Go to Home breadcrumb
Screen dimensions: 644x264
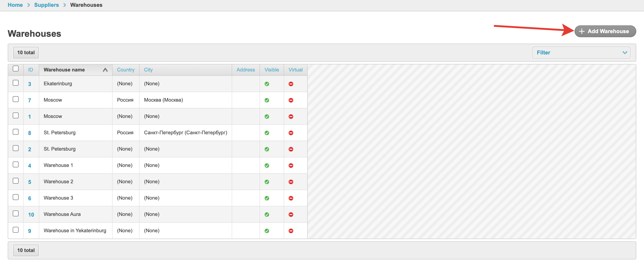[x=15, y=5]
